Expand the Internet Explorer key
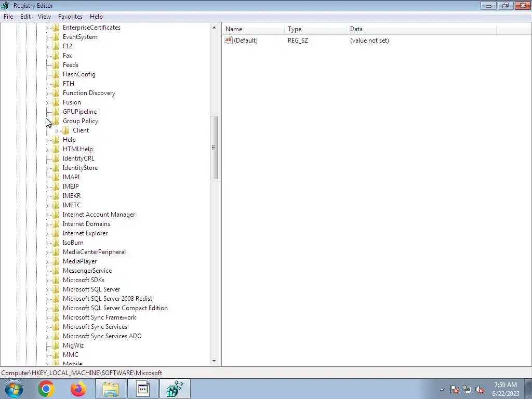 47,234
